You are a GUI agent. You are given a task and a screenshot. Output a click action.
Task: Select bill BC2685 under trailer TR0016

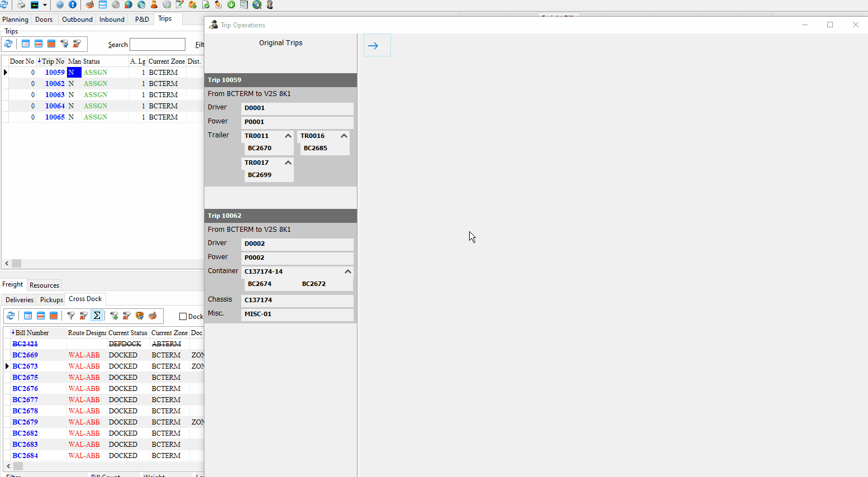(316, 149)
